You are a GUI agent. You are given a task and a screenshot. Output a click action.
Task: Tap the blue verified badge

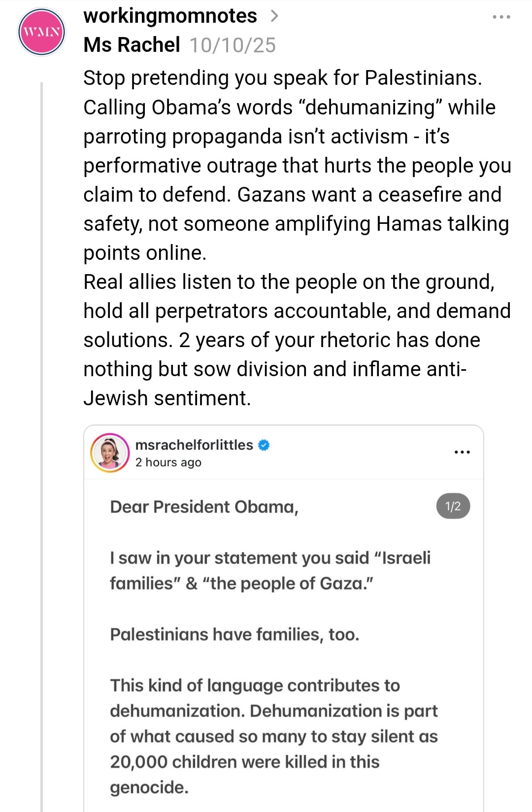(264, 445)
